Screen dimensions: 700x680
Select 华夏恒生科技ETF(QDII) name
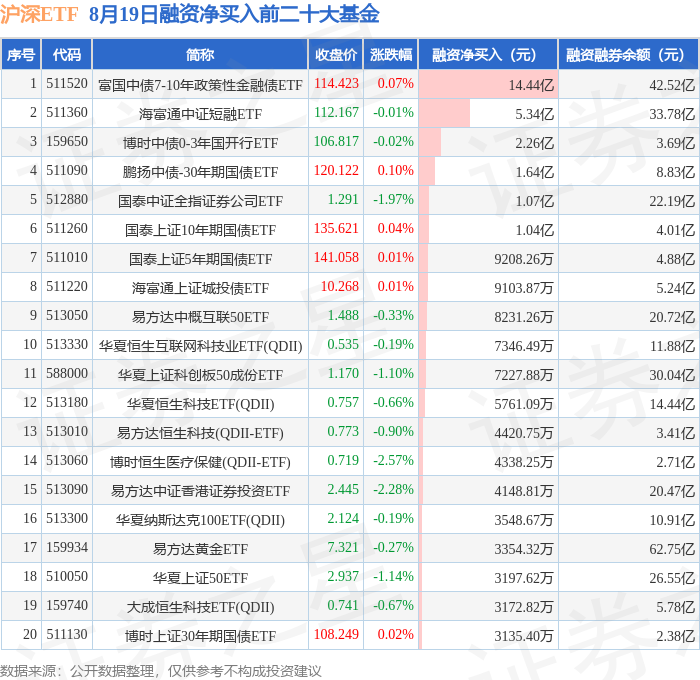point(200,404)
